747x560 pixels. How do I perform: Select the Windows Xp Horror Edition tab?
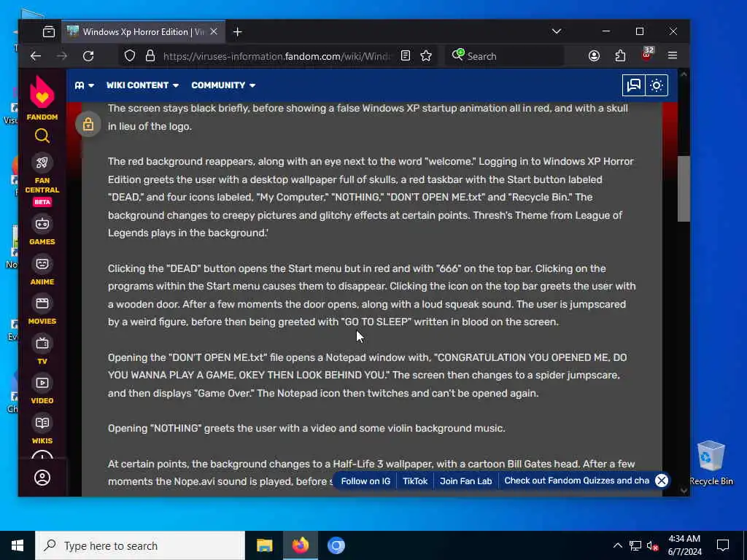(143, 32)
